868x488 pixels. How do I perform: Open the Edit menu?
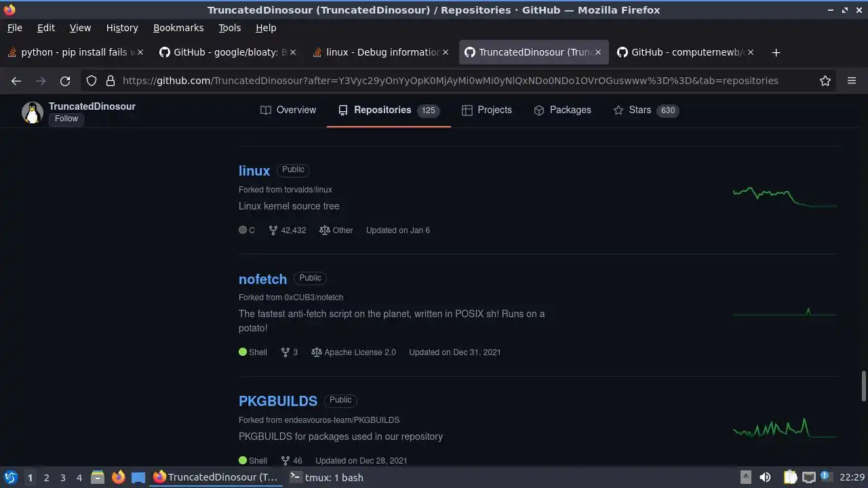pyautogui.click(x=46, y=28)
